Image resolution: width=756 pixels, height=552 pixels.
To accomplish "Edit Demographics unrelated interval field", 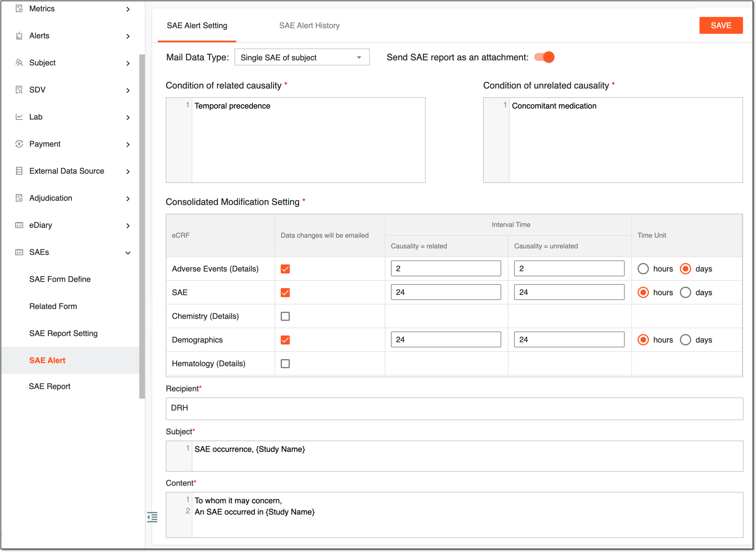I will [569, 340].
